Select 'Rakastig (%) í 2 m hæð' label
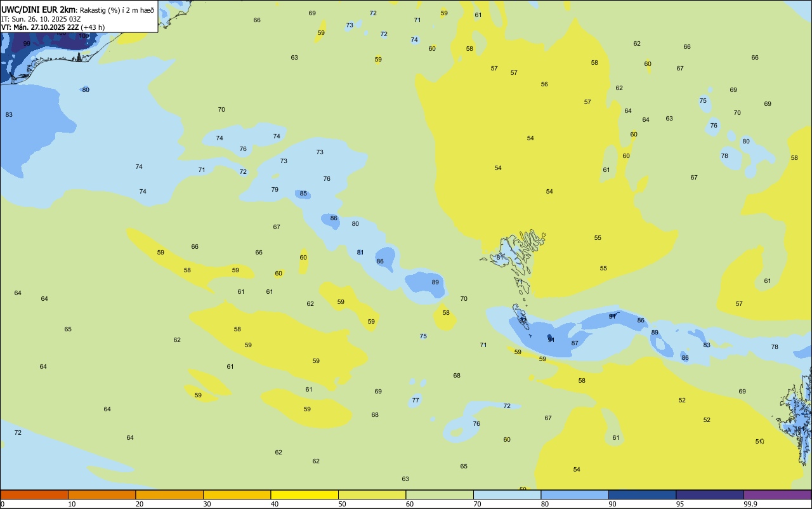The height and width of the screenshot is (509, 812). [x=117, y=10]
